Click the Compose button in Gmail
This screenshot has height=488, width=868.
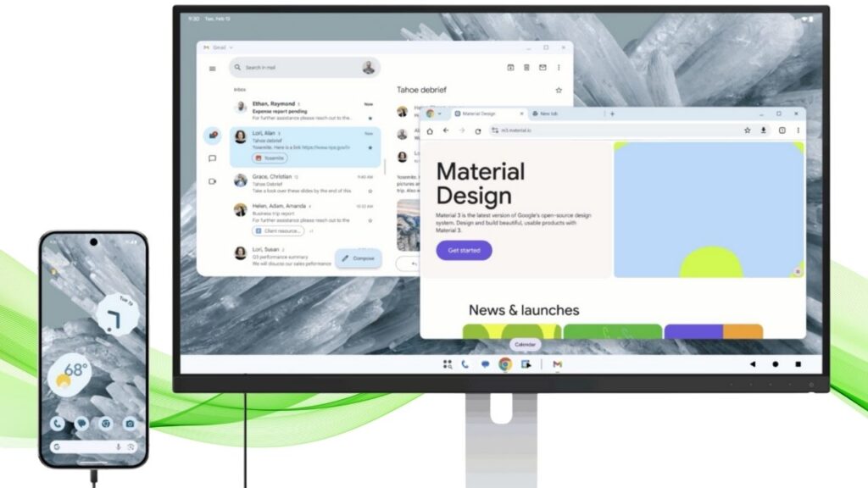pyautogui.click(x=359, y=258)
